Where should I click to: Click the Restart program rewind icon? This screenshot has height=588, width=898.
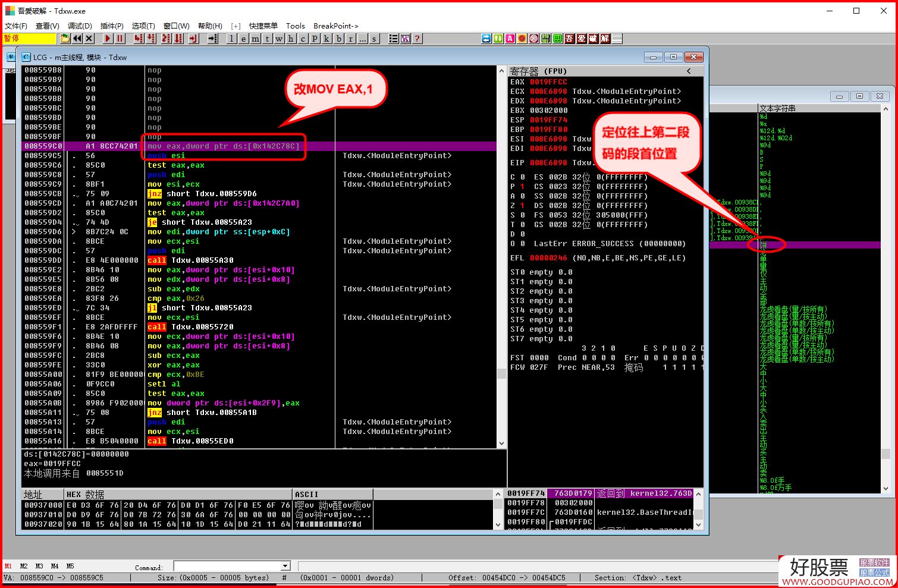(x=77, y=39)
